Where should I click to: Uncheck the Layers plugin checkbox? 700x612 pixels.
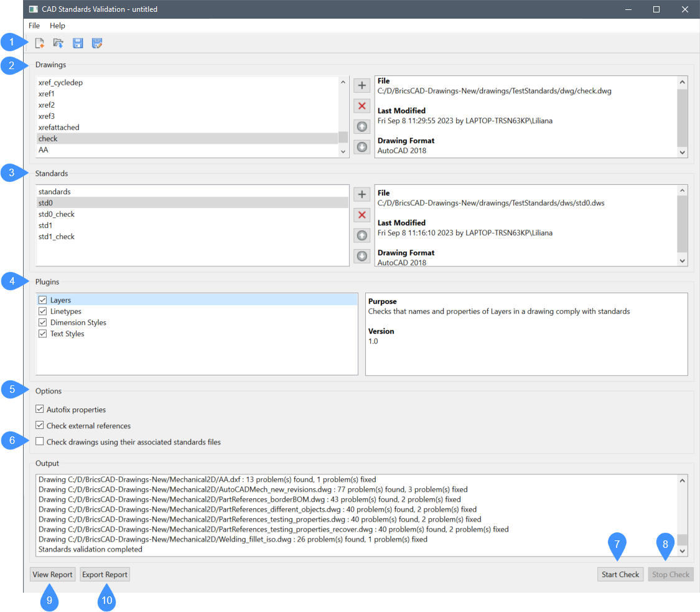pos(43,300)
